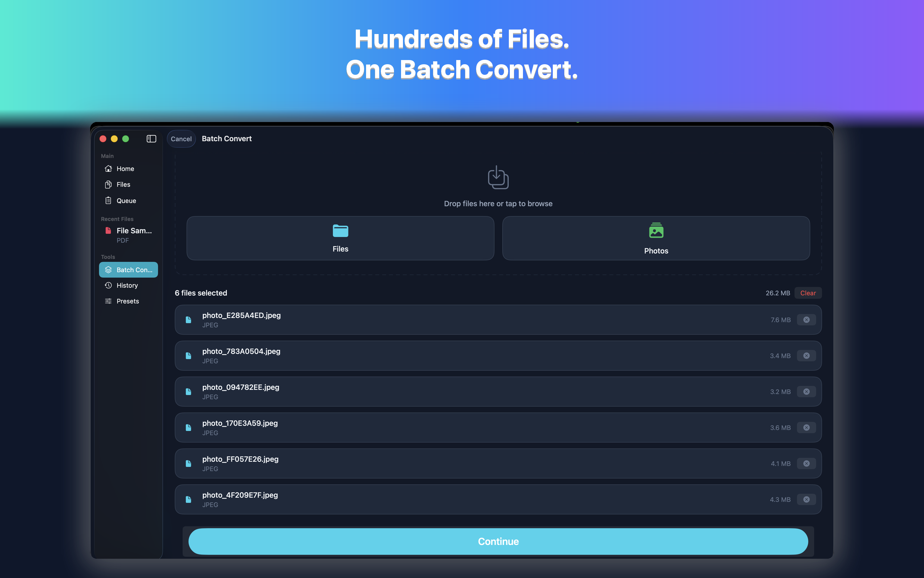Image resolution: width=924 pixels, height=578 pixels.
Task: Open the Queue section
Action: pos(128,201)
